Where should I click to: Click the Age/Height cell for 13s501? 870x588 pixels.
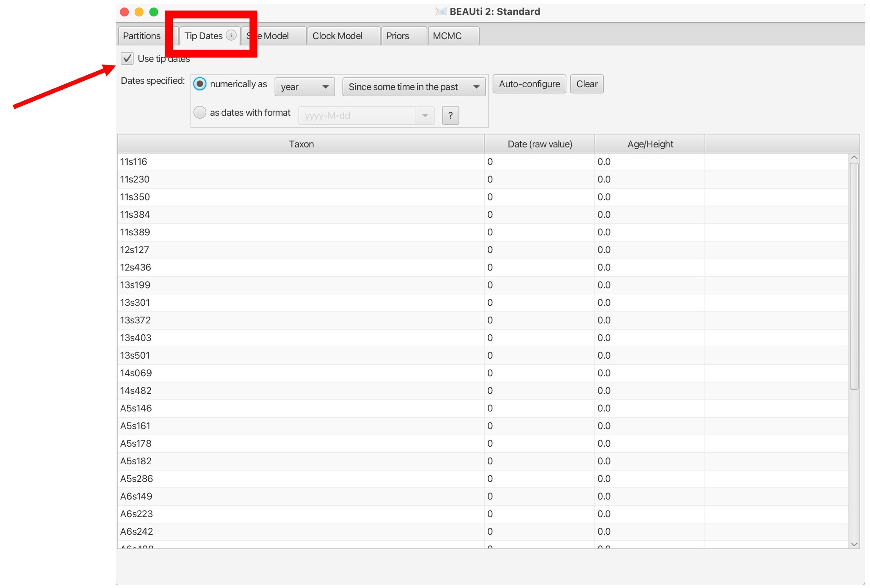coord(650,355)
